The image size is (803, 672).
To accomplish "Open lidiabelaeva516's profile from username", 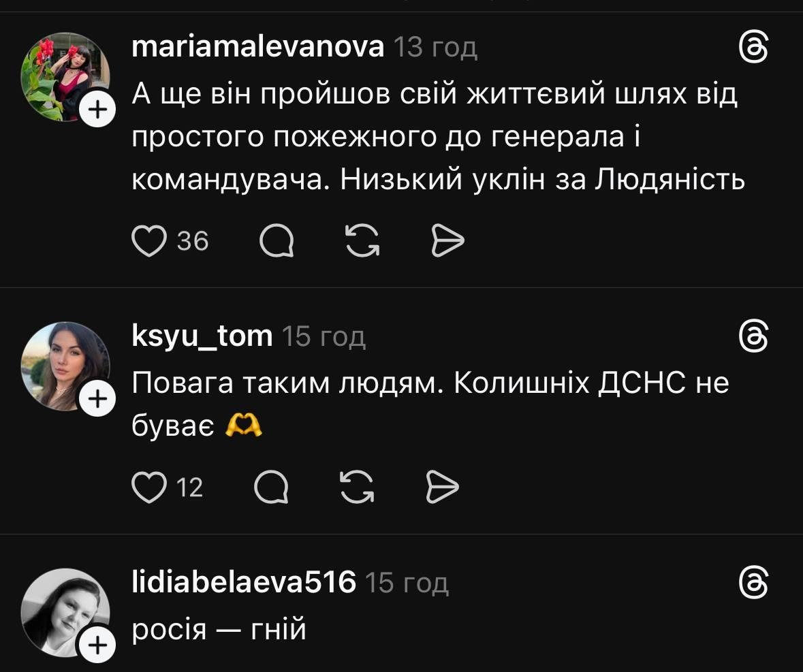I will (x=243, y=583).
